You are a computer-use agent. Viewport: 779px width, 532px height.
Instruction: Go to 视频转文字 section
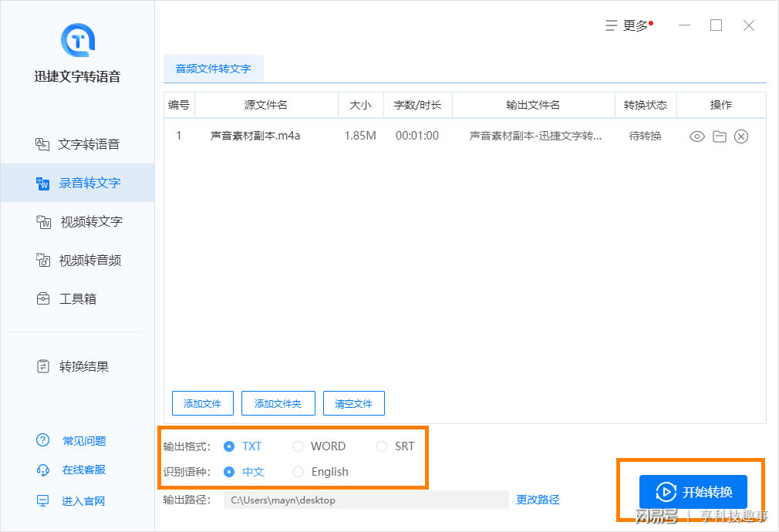77,221
